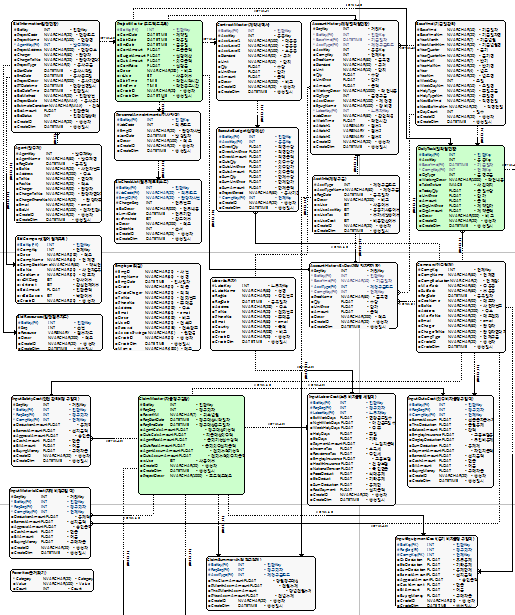Screen dimensions: 515x615
Task: Select the BaseYmd table in top-right
Action: tap(460, 73)
